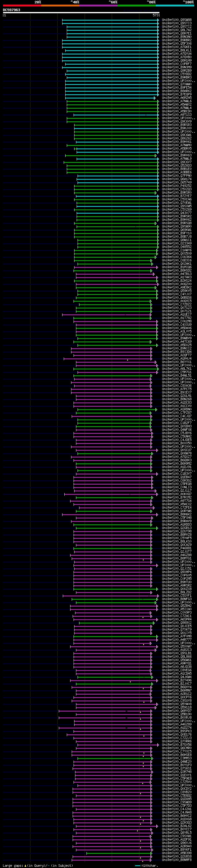
Task: Open UniRef100_Q989X2 hit
Action: click(177, 623)
